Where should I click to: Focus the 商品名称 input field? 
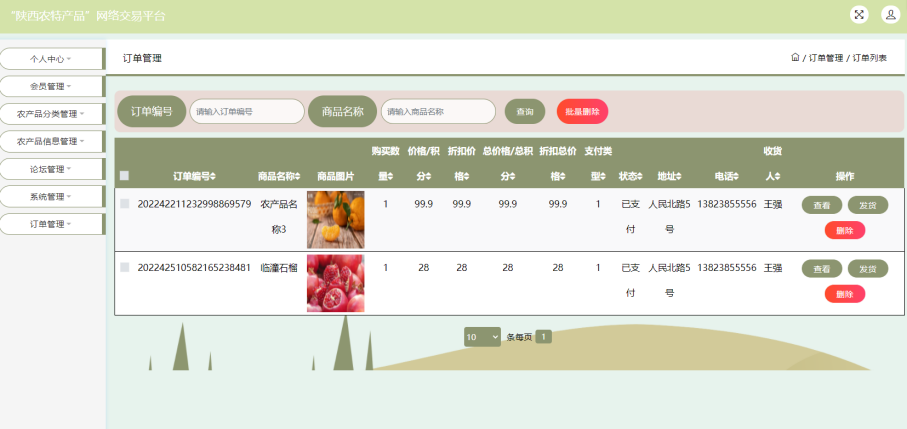438,112
